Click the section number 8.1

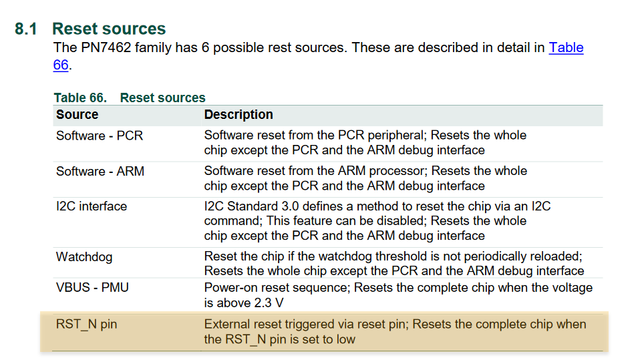[x=26, y=29]
